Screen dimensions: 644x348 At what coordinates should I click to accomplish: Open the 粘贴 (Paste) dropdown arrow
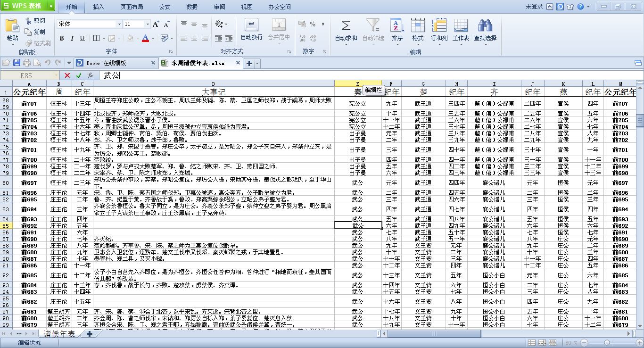click(13, 44)
